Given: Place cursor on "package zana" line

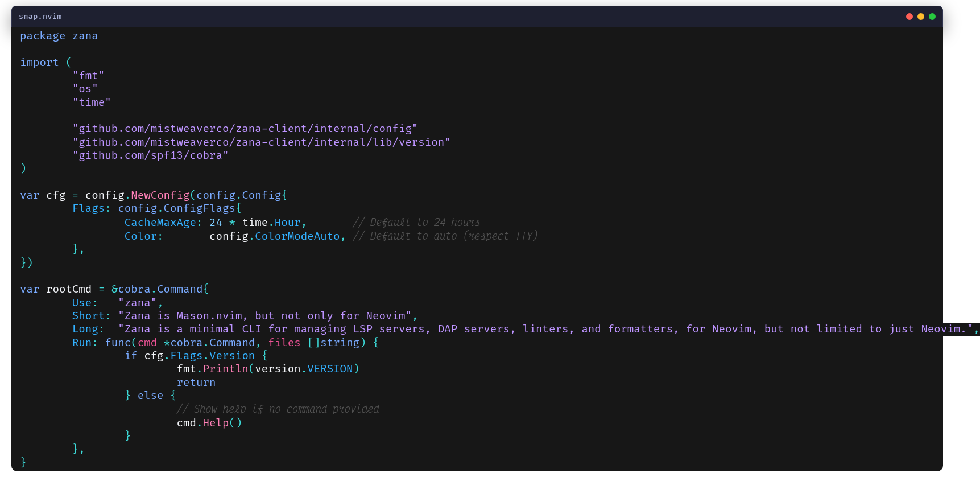Looking at the screenshot, I should tap(59, 36).
